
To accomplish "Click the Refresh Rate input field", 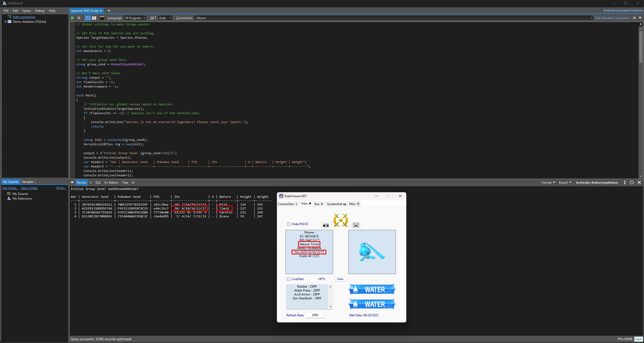I will pos(315,315).
